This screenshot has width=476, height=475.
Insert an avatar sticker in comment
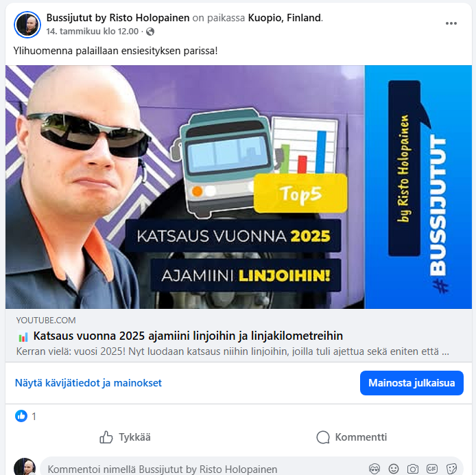(374, 469)
